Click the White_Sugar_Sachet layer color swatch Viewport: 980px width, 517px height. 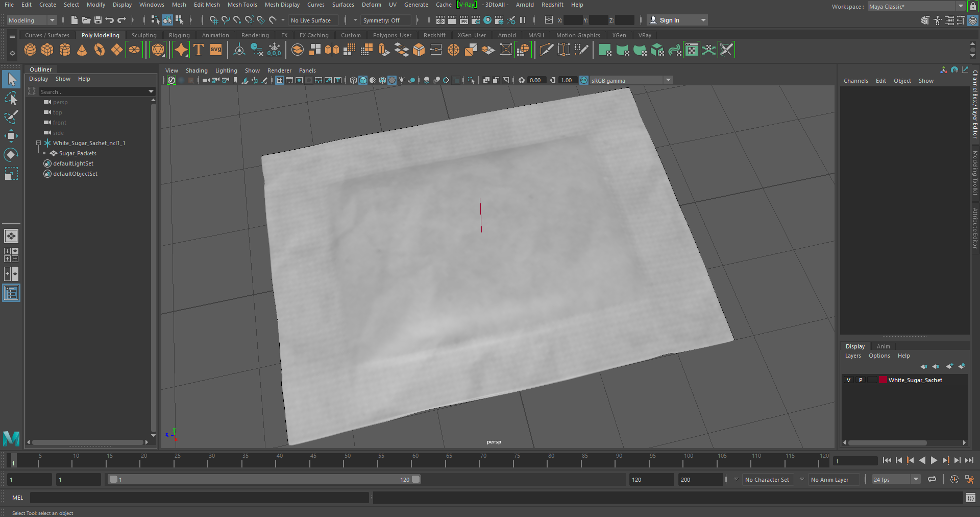[883, 380]
